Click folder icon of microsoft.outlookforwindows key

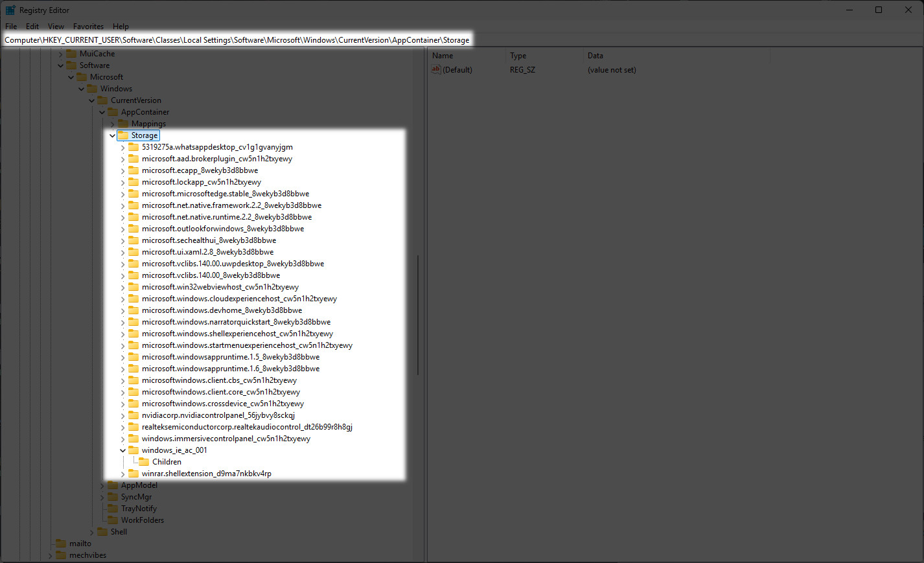(x=133, y=229)
